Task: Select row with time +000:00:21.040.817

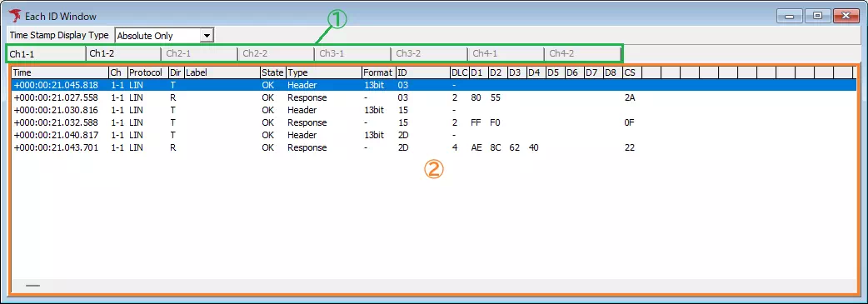Action: (x=433, y=135)
